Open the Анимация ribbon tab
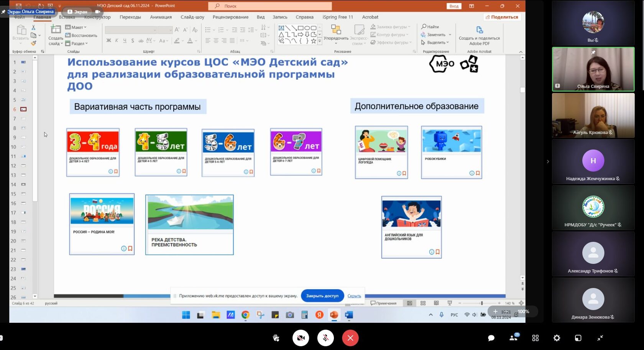Viewport: 644px width, 350px height. coord(161,17)
